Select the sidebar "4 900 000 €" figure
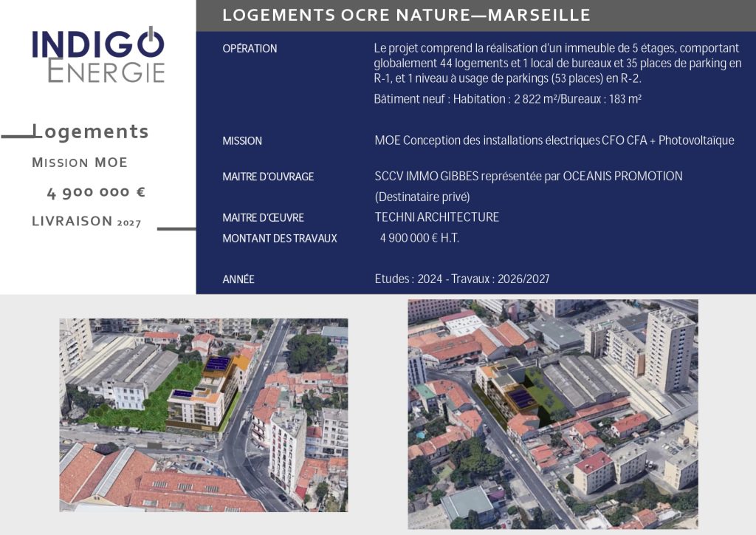 click(x=96, y=192)
